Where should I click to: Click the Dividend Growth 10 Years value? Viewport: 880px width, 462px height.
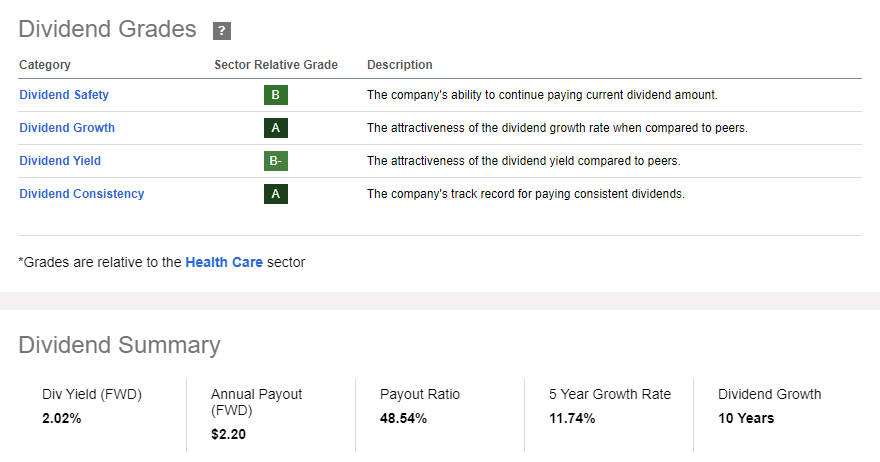pos(746,418)
